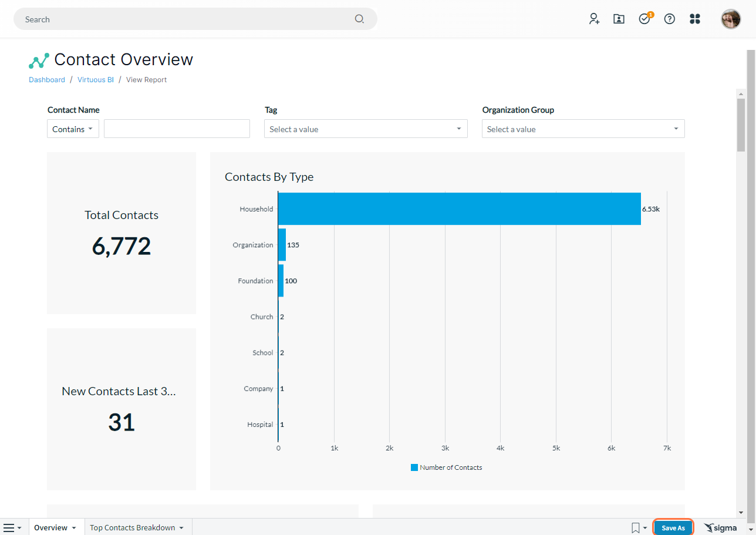
Task: Open tasks checkmark icon with notification badge
Action: 645,18
